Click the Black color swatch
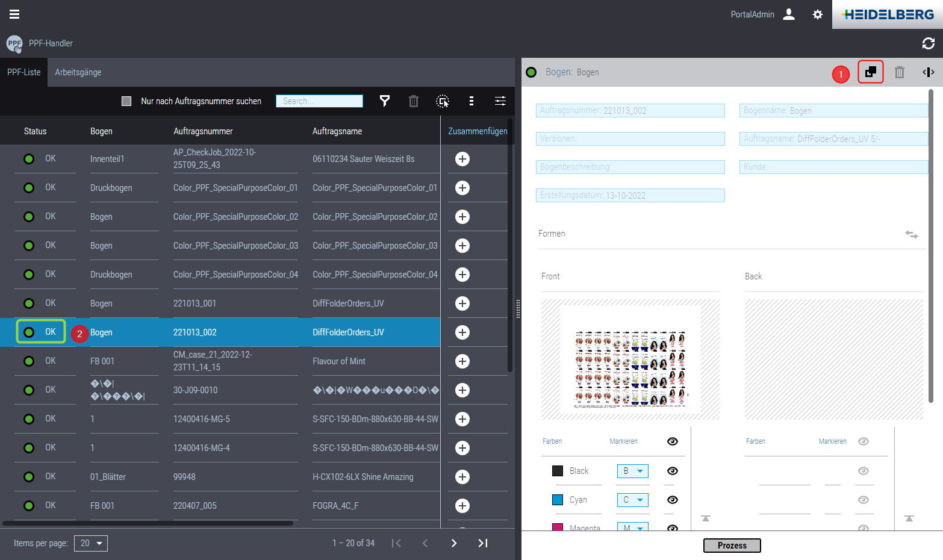943x560 pixels. [x=558, y=471]
